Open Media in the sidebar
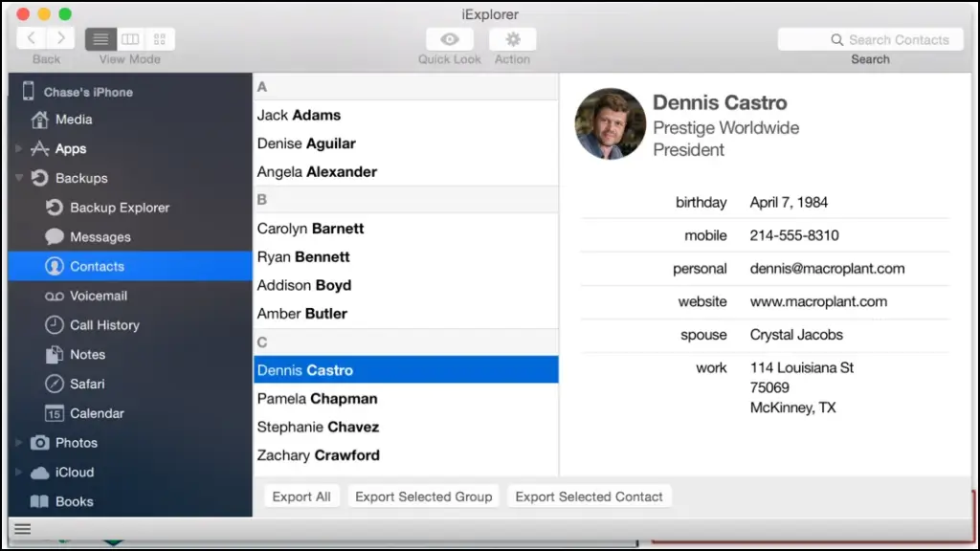The image size is (980, 551). [73, 120]
